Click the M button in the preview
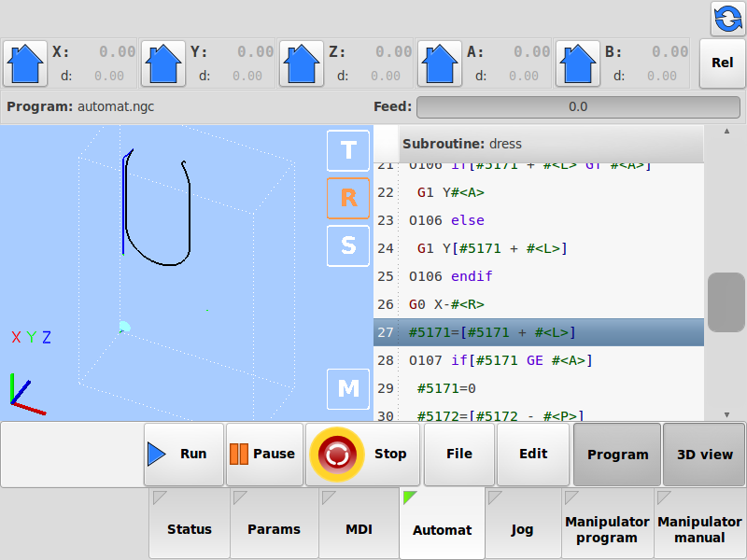The image size is (747, 560). (x=348, y=389)
